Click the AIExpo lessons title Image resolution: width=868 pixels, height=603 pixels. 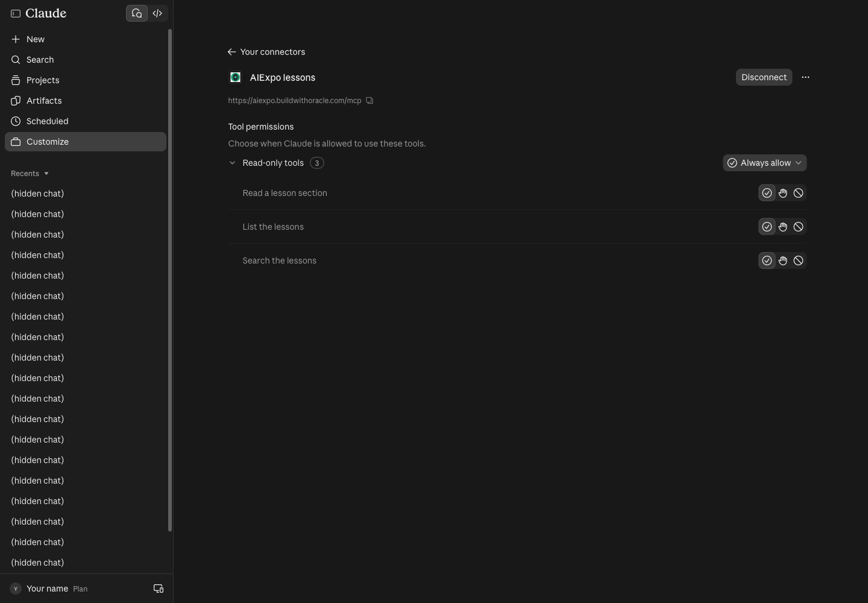coord(283,77)
